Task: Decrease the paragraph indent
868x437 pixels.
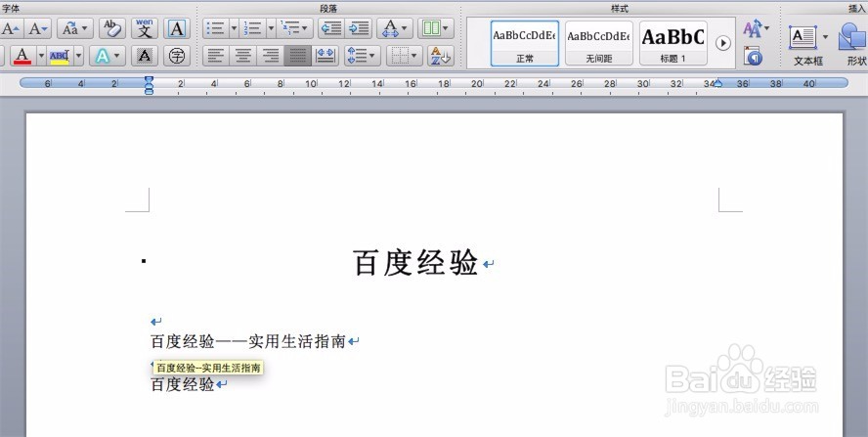Action: (x=331, y=28)
